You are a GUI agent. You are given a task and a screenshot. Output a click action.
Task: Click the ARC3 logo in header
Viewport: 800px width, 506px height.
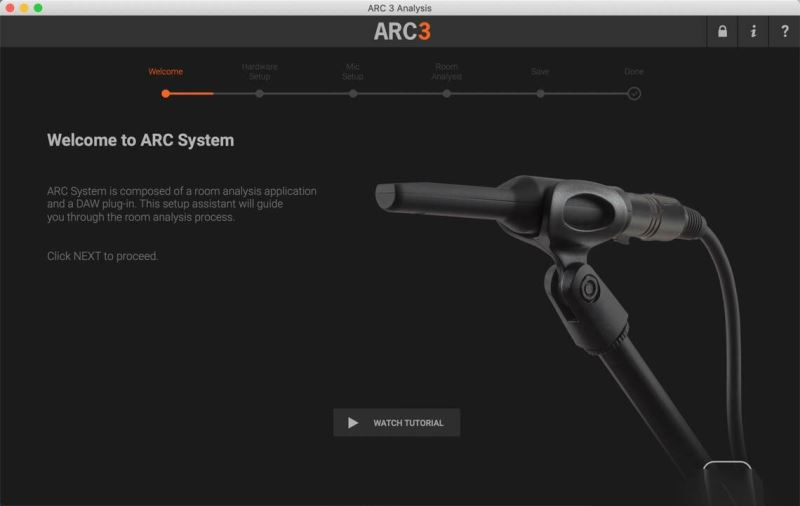click(x=402, y=31)
